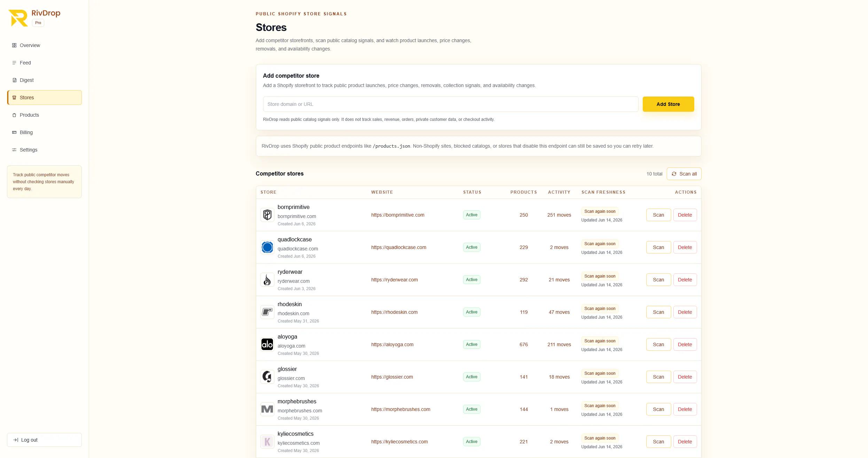Screen dimensions: 868x458
Task: Click the Add Store button
Action: click(x=668, y=104)
